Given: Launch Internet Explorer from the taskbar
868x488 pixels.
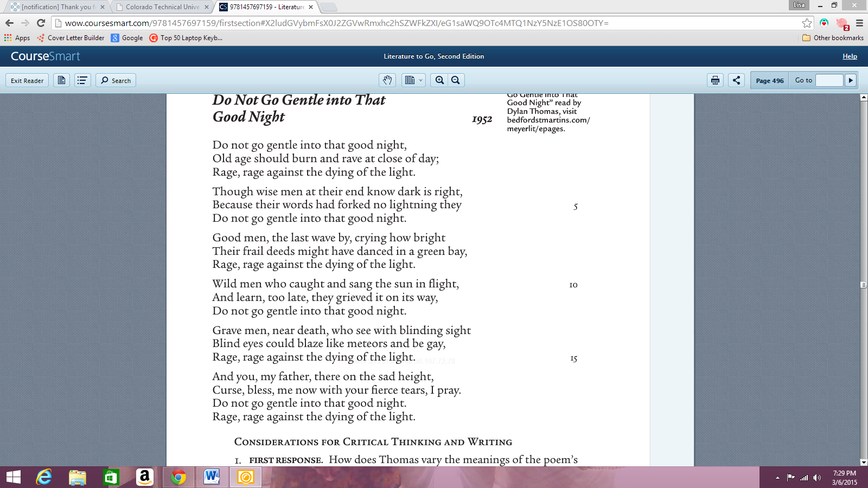Looking at the screenshot, I should click(x=44, y=477).
